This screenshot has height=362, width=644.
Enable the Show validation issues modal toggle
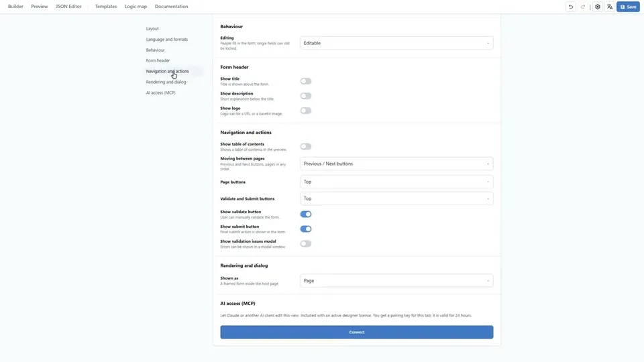[306, 244]
